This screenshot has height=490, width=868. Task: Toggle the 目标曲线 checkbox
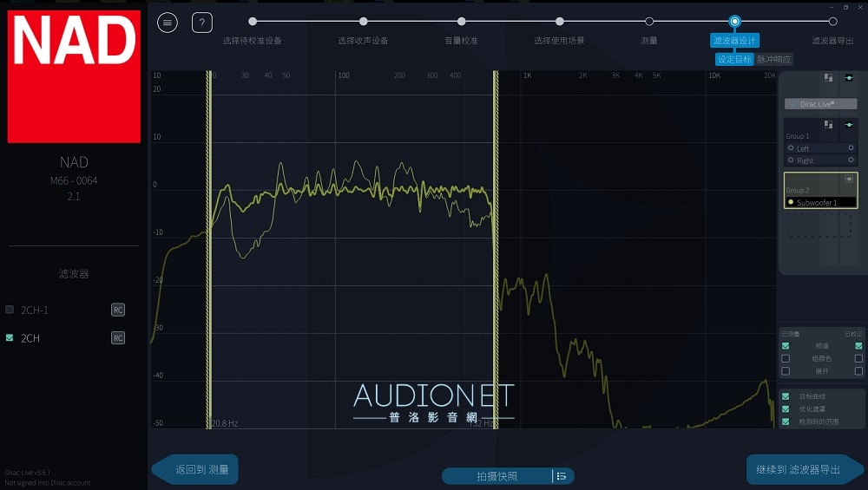786,396
